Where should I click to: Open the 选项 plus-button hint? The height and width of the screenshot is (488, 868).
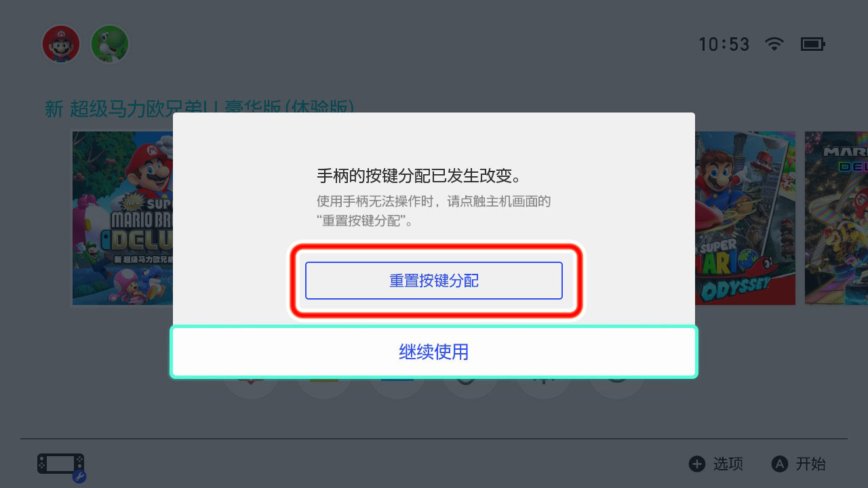click(716, 464)
